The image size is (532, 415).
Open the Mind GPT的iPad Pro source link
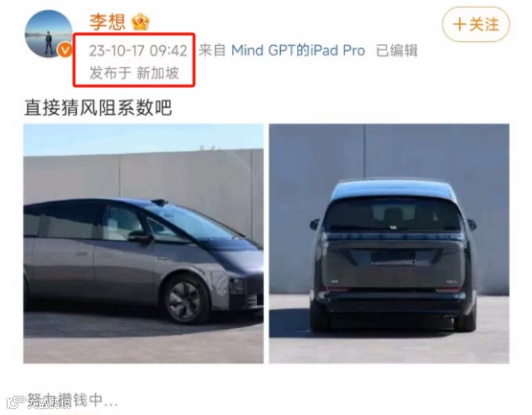click(x=298, y=51)
